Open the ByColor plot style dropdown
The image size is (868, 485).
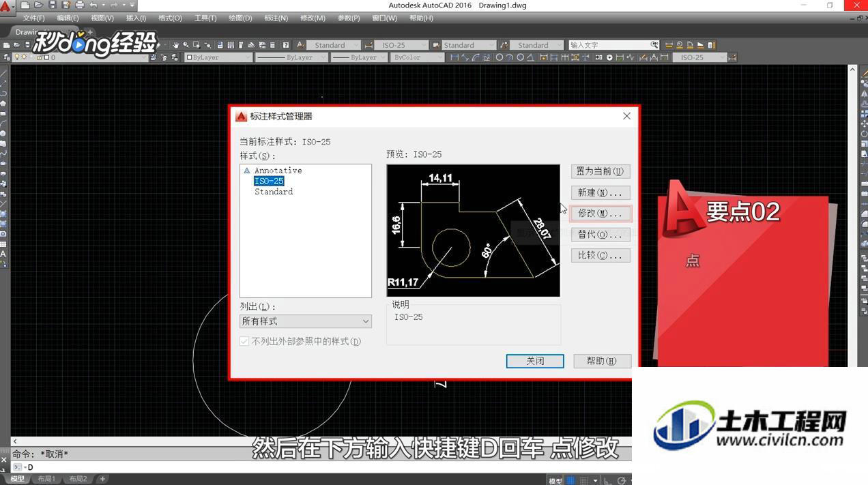[x=418, y=57]
